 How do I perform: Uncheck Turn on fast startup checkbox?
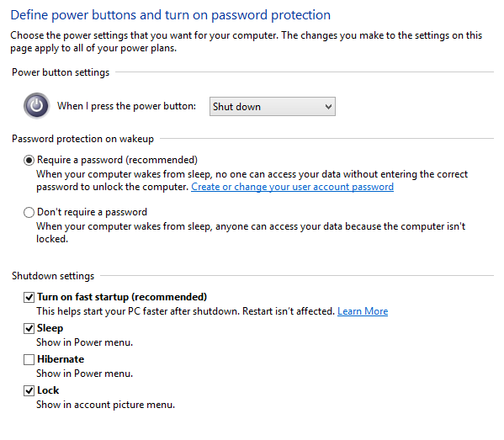tap(29, 297)
